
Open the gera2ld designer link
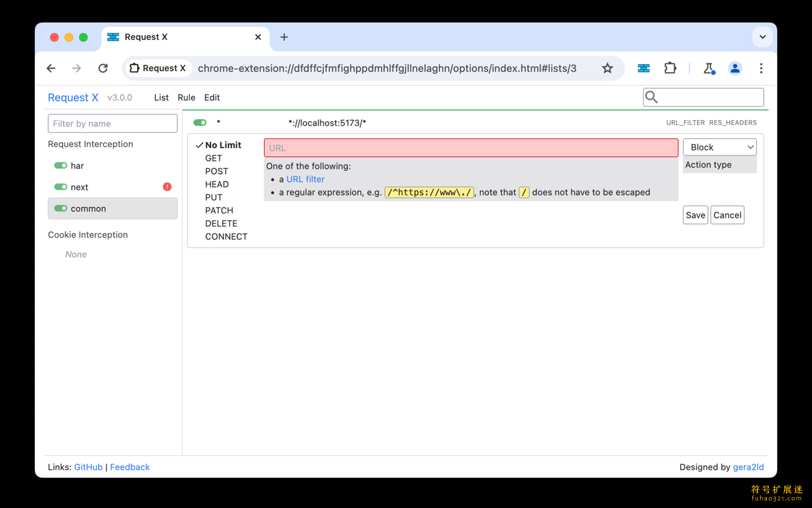748,467
